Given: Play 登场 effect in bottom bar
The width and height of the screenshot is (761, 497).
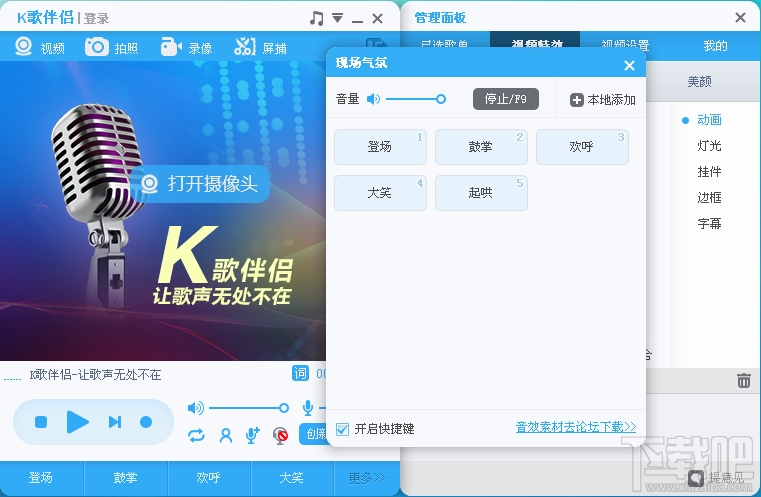Looking at the screenshot, I should pos(41,478).
